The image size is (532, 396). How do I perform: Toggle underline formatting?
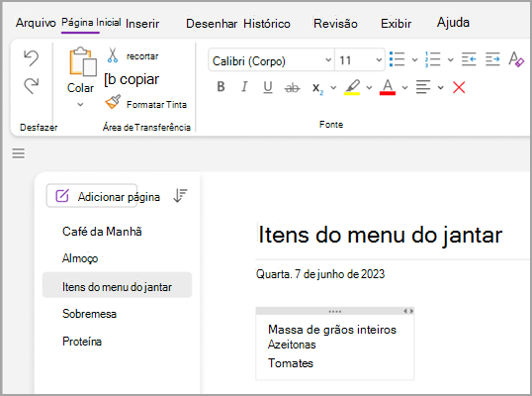(268, 87)
